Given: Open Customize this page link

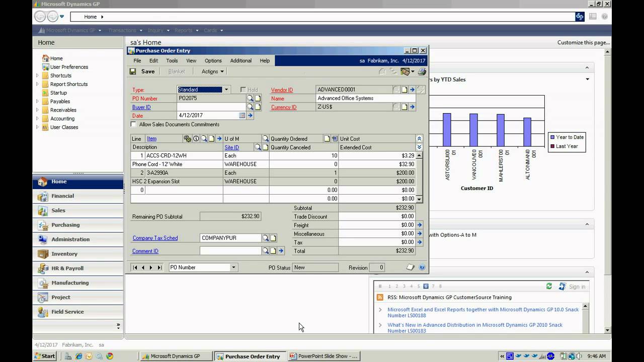Looking at the screenshot, I should pos(584,42).
